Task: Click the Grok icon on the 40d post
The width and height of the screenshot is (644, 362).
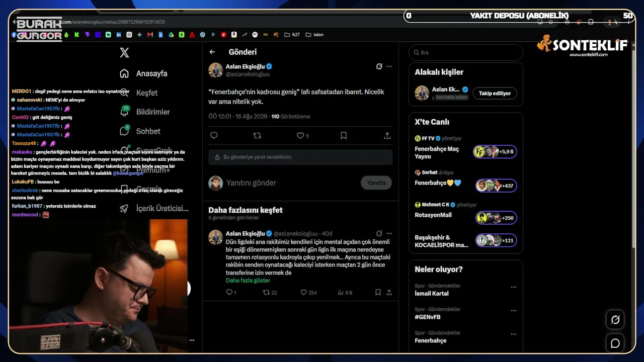Action: coord(379,233)
